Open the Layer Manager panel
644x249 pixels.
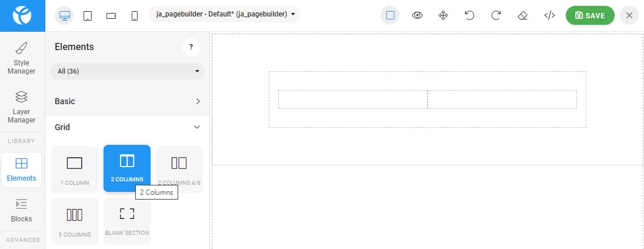[x=21, y=107]
